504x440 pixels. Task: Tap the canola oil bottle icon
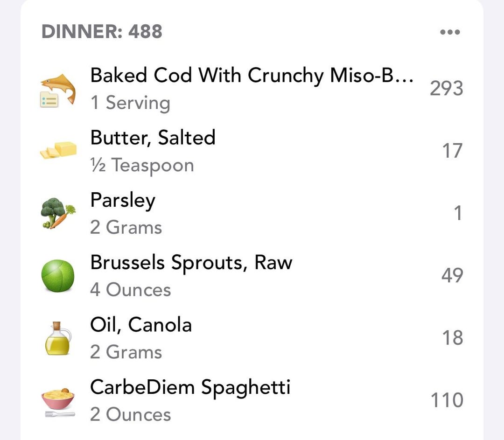click(x=58, y=338)
